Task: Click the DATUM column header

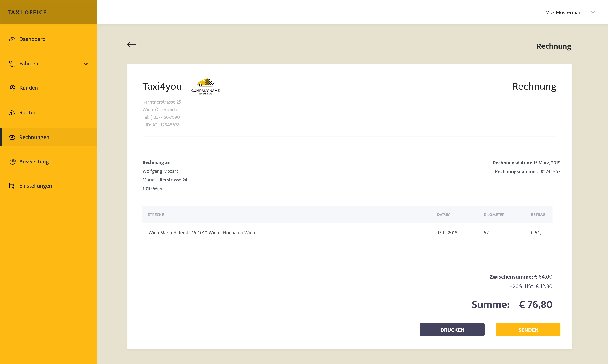Action: (x=443, y=215)
